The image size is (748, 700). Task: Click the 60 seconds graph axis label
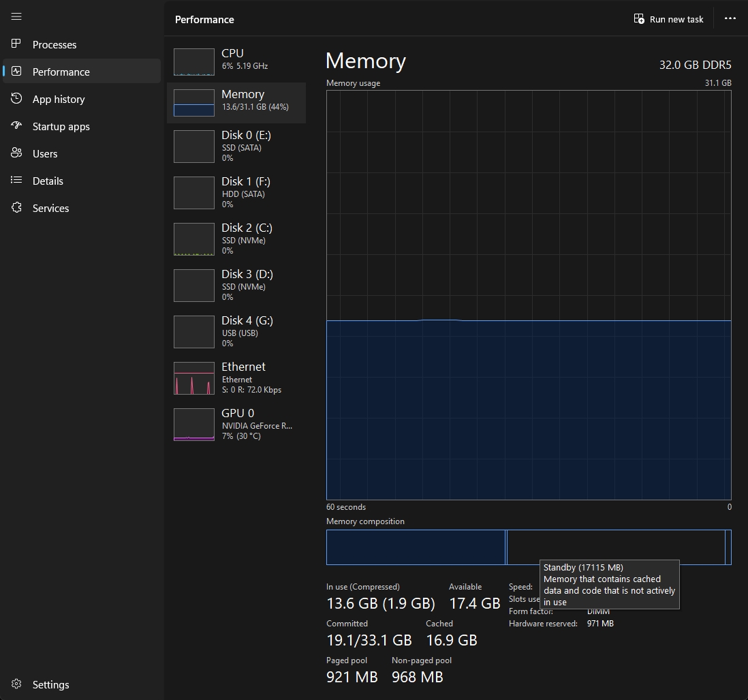346,507
